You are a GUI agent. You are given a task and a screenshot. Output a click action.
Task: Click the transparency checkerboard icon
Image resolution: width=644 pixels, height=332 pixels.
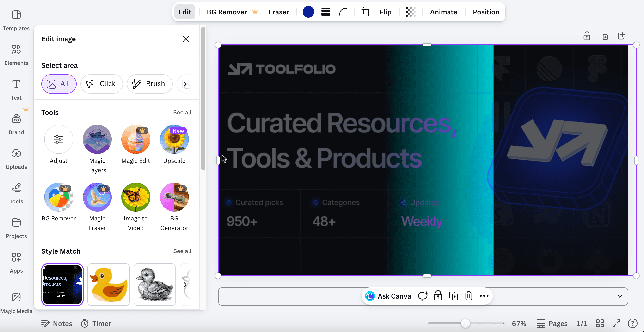click(x=410, y=12)
